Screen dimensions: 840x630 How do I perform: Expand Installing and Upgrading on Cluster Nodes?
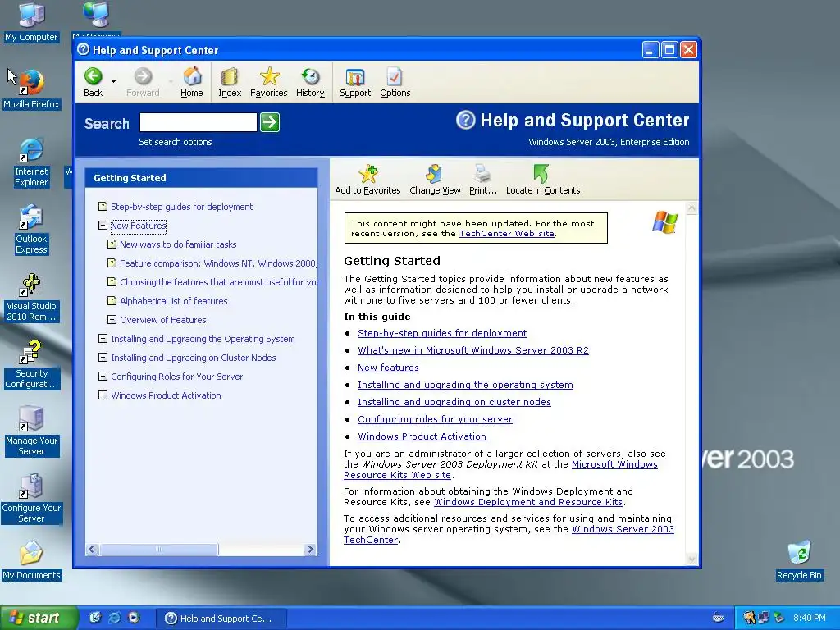[103, 358]
